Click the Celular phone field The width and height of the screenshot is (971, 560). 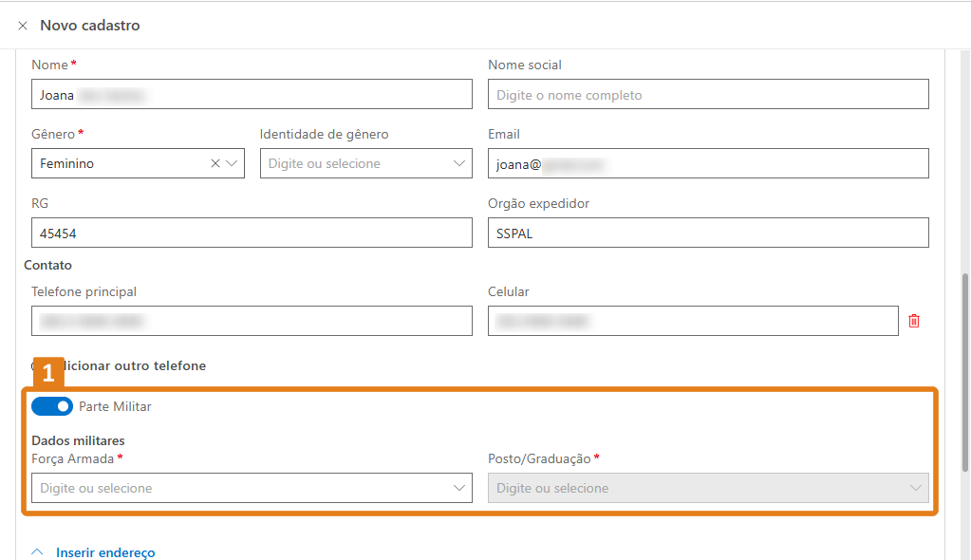pos(693,321)
